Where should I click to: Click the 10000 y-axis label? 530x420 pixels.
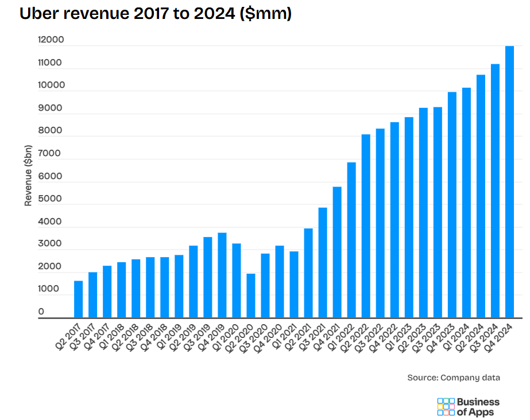[51, 85]
